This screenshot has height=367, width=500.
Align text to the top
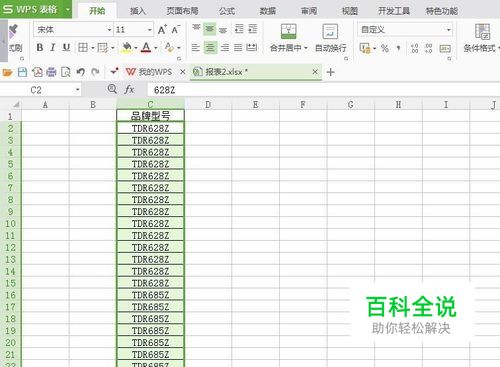[x=196, y=28]
